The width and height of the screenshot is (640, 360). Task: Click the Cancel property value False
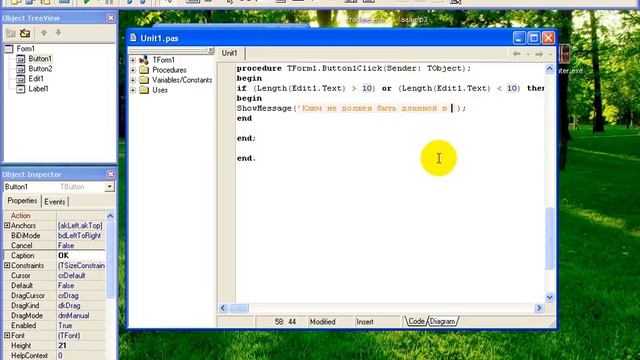tap(81, 245)
